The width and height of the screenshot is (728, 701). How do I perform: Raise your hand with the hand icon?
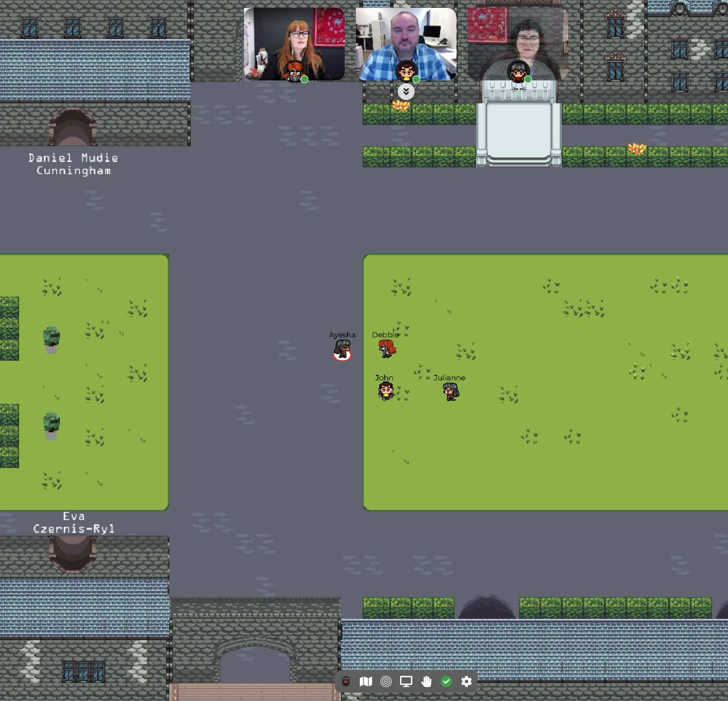426,681
